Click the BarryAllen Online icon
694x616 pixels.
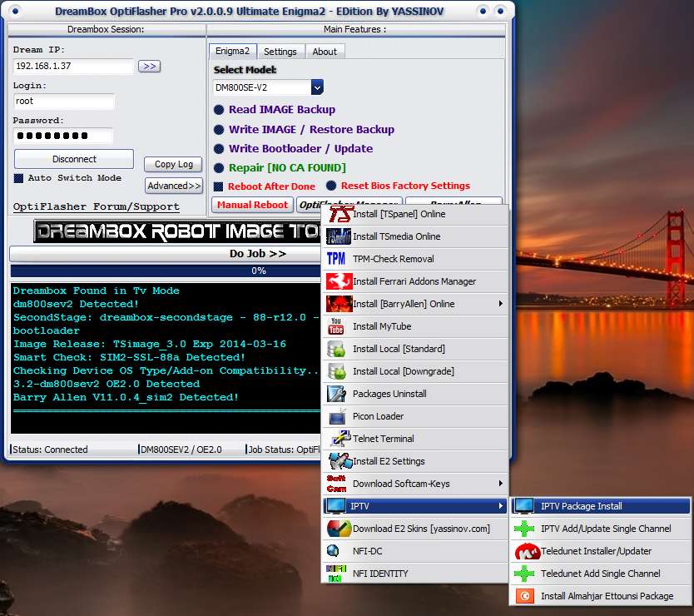(339, 304)
